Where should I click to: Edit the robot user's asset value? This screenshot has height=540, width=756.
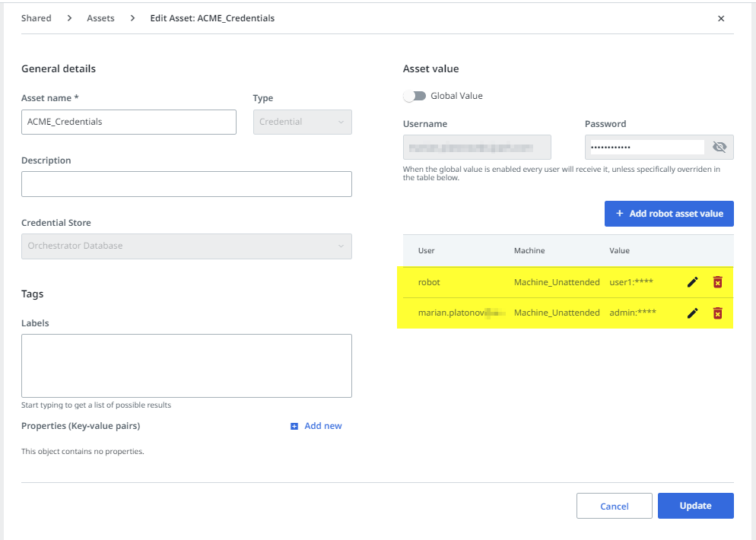coord(692,281)
